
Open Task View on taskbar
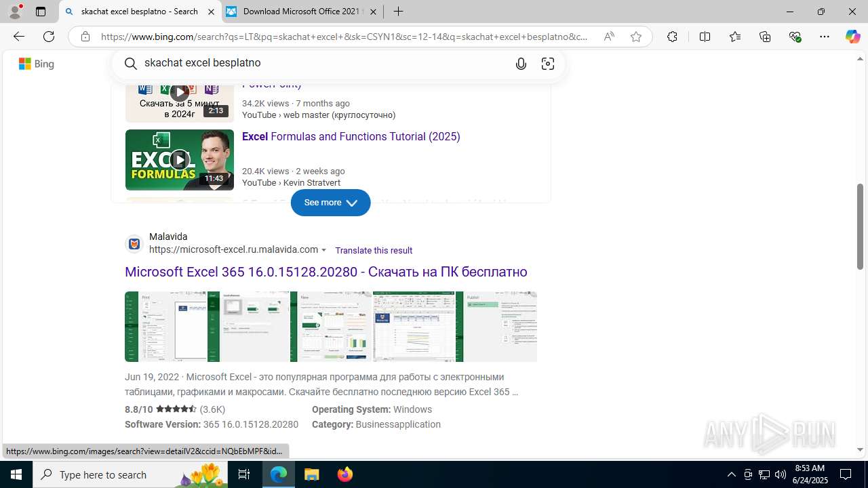pos(244,474)
